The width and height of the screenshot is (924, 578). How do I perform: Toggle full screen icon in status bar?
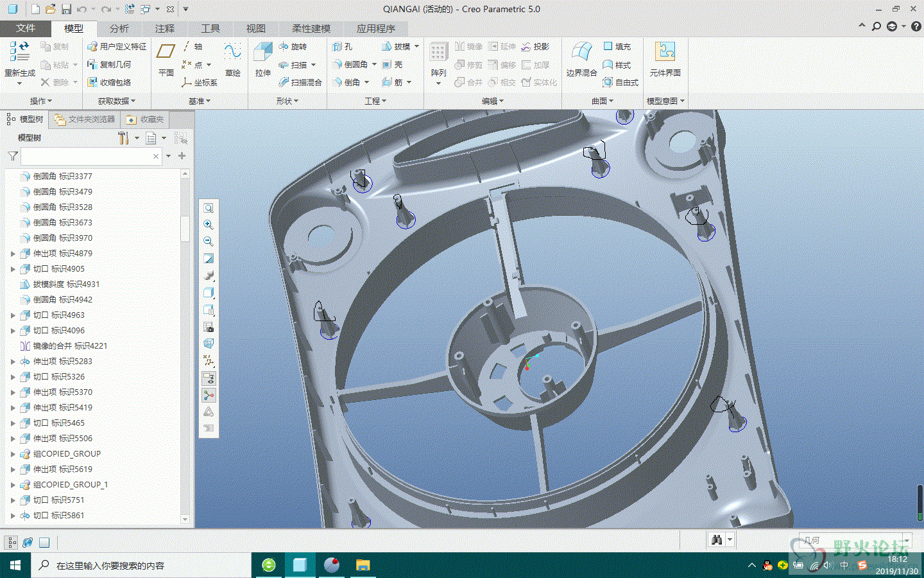(44, 542)
